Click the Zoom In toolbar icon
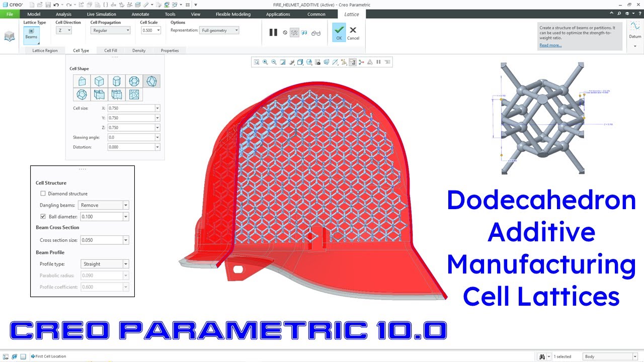The height and width of the screenshot is (362, 644). click(x=265, y=62)
